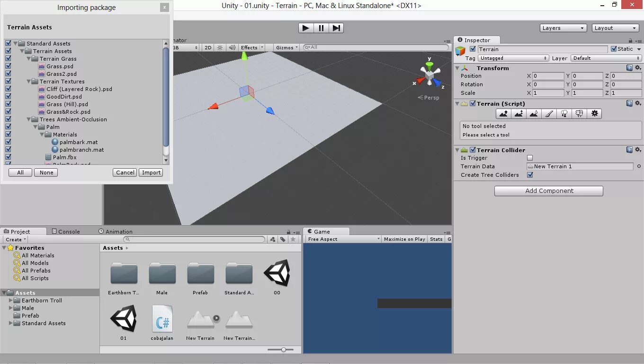The height and width of the screenshot is (364, 644).
Task: Open the Free Aspect dropdown
Action: tap(343, 239)
